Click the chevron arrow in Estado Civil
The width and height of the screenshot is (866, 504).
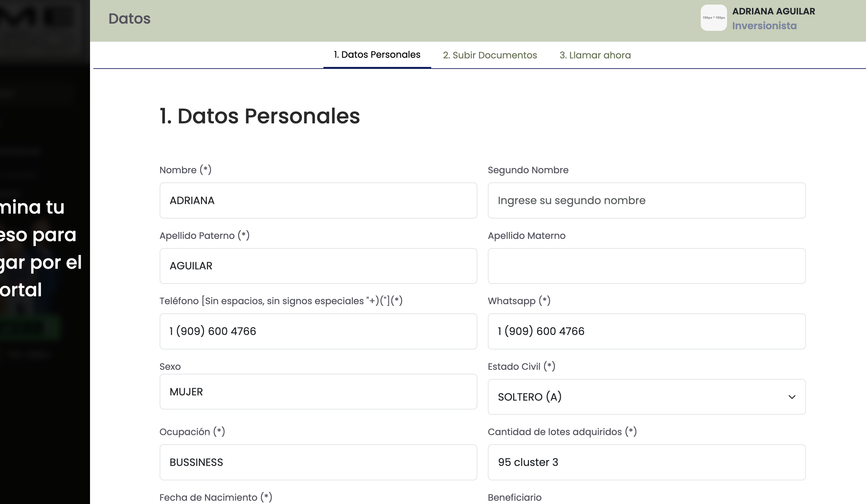[x=792, y=397]
